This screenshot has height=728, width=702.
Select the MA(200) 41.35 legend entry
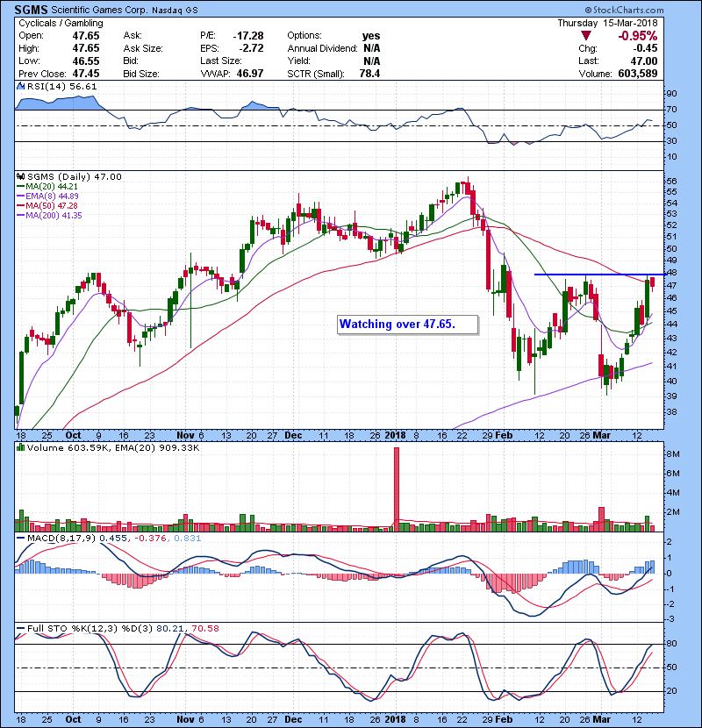pyautogui.click(x=49, y=216)
